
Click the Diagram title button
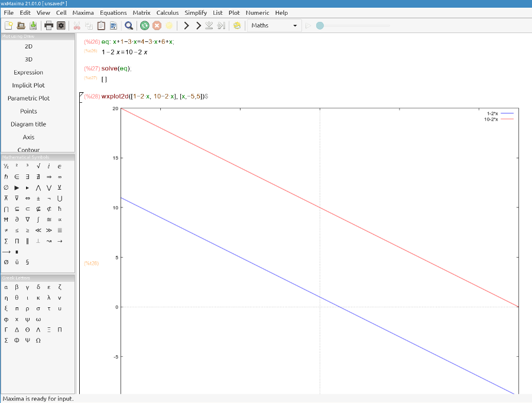coord(28,124)
